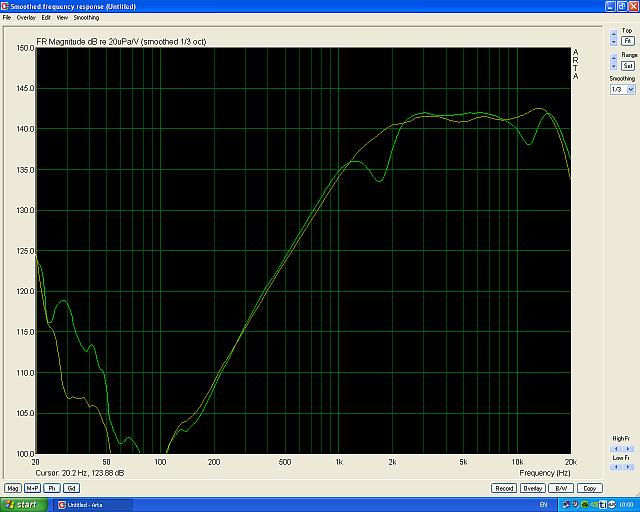
Task: Click the green round system tray icon
Action: tap(584, 505)
